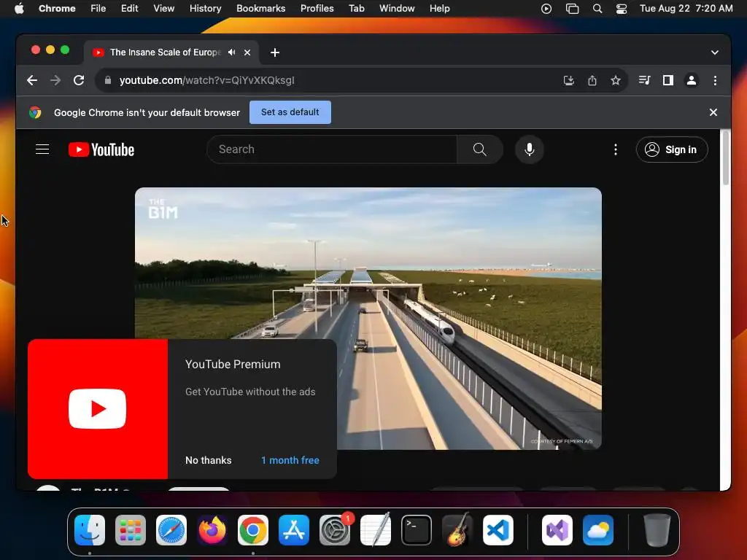Open the Window menu

[x=397, y=9]
